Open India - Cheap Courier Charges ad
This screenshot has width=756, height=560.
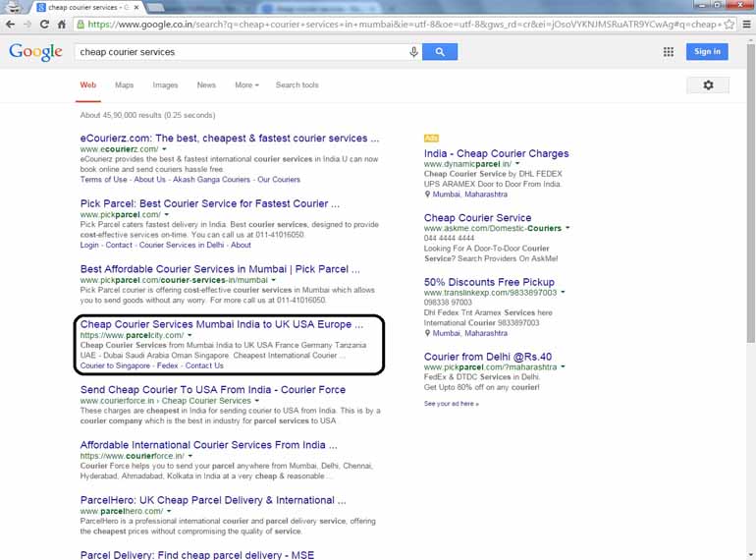click(x=496, y=154)
